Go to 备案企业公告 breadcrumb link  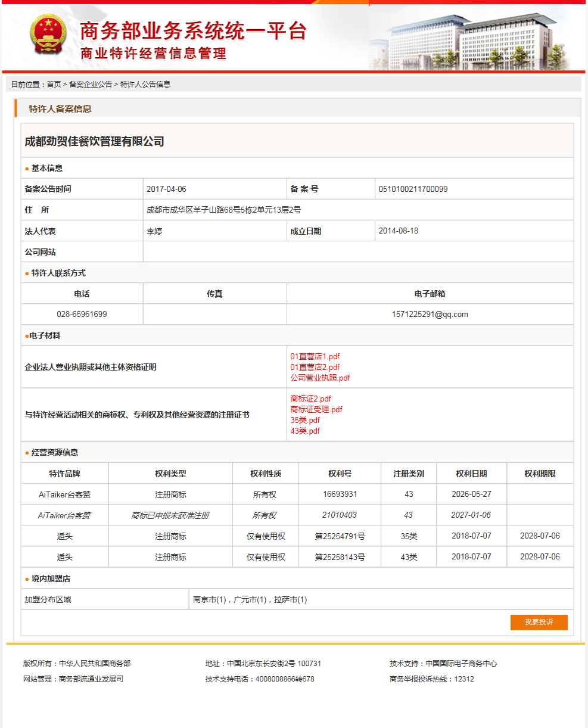(x=91, y=85)
